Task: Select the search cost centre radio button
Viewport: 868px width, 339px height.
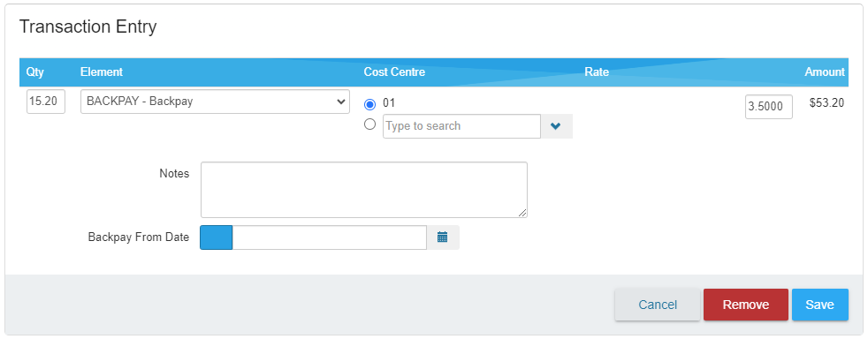Action: 369,124
